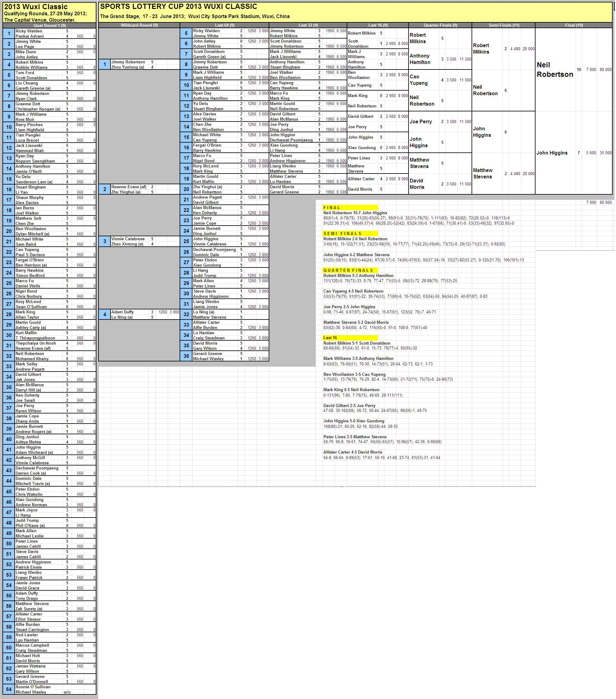Click 'Stuart Bingham' in Last 32 column
Viewport: 616px width, 699px height.
coord(285,67)
